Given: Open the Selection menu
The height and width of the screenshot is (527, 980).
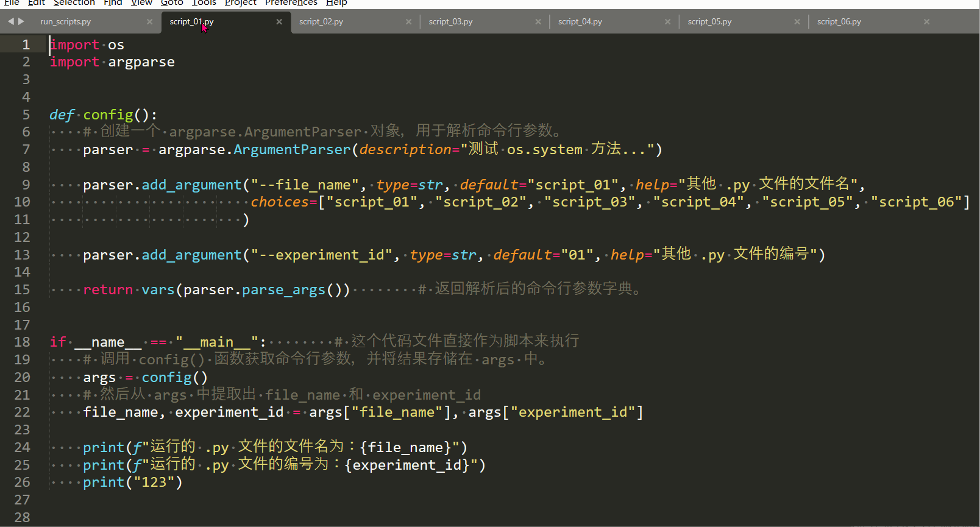Looking at the screenshot, I should coord(74,2).
